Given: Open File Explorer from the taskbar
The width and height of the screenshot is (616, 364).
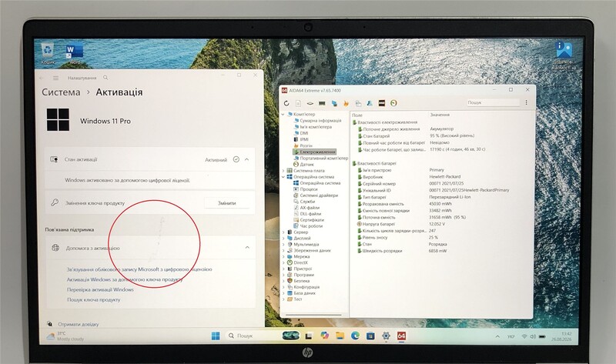Looking at the screenshot, I should tap(340, 336).
